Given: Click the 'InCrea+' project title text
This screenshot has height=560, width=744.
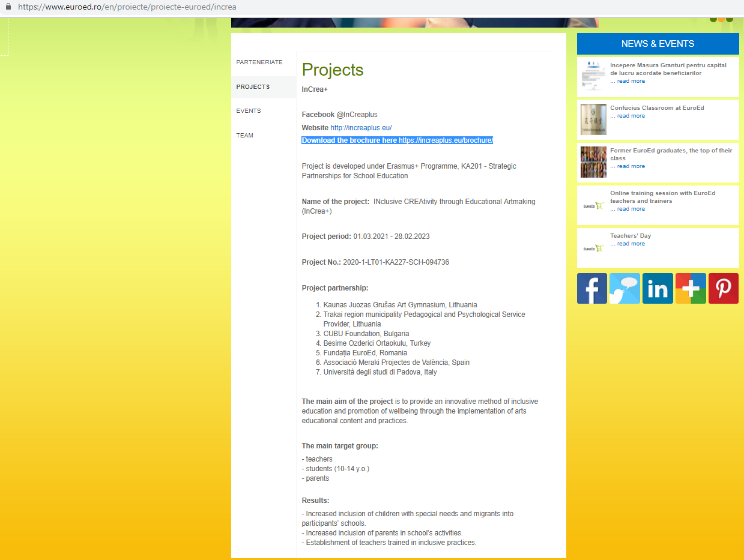Looking at the screenshot, I should coord(315,89).
